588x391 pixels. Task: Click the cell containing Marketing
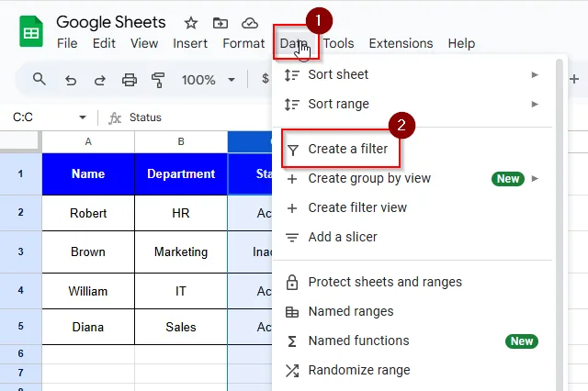pyautogui.click(x=181, y=251)
